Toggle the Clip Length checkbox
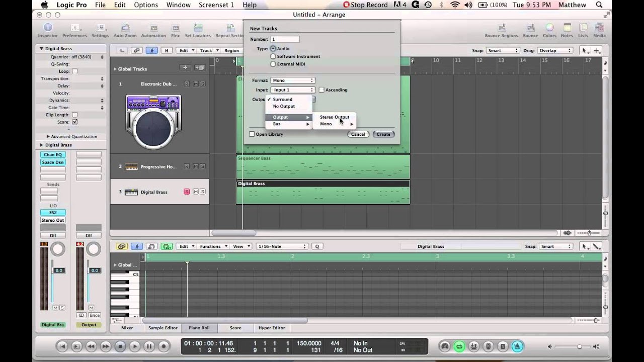The height and width of the screenshot is (362, 644). (74, 115)
